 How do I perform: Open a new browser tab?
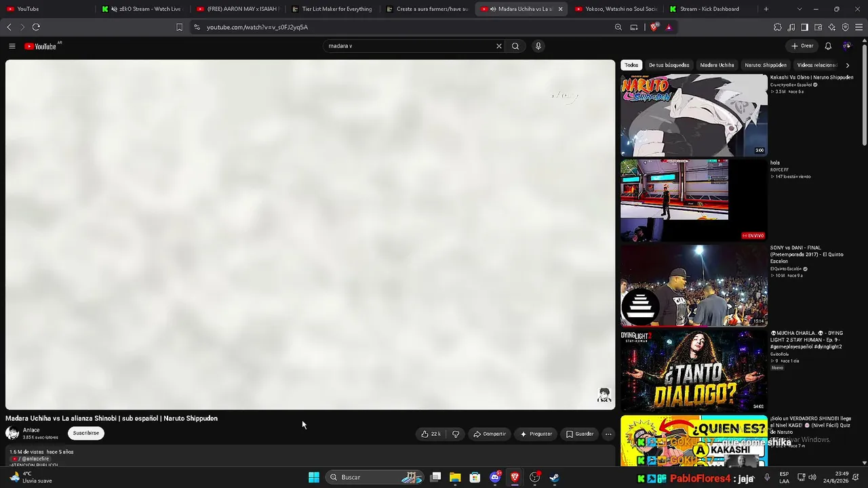[766, 9]
